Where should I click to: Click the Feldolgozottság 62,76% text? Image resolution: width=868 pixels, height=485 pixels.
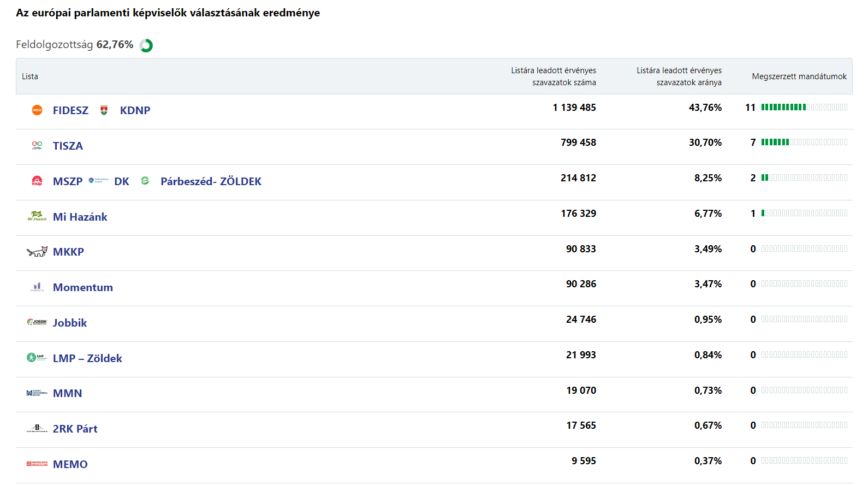click(74, 45)
